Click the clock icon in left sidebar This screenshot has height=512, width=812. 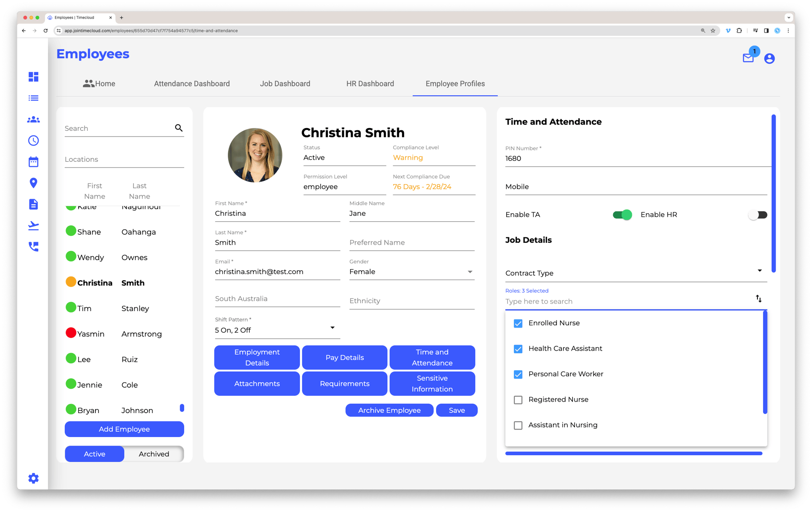[33, 141]
